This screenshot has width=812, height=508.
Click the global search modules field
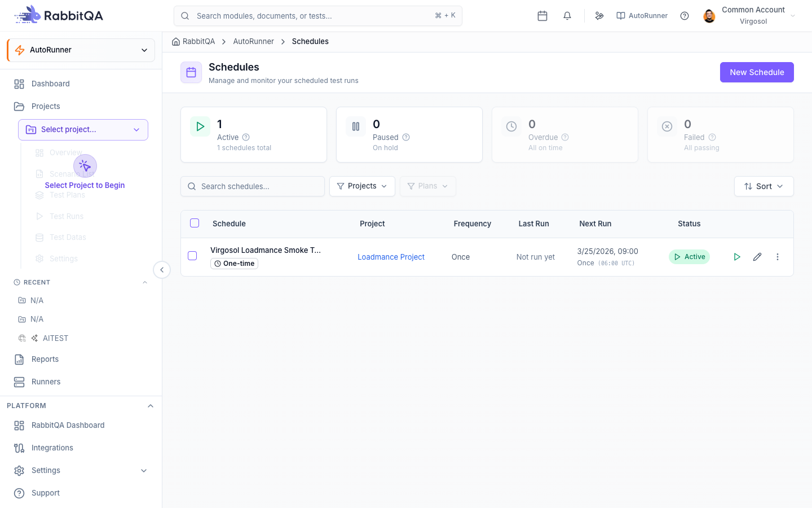(318, 16)
